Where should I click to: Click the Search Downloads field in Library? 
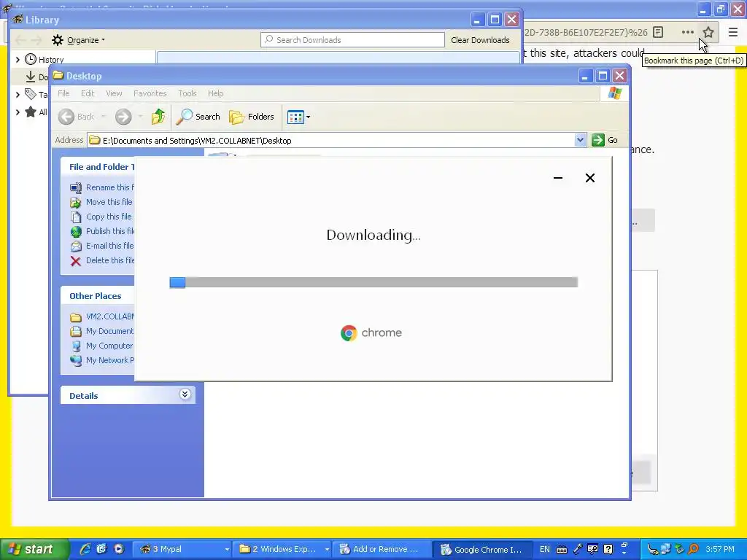(352, 40)
